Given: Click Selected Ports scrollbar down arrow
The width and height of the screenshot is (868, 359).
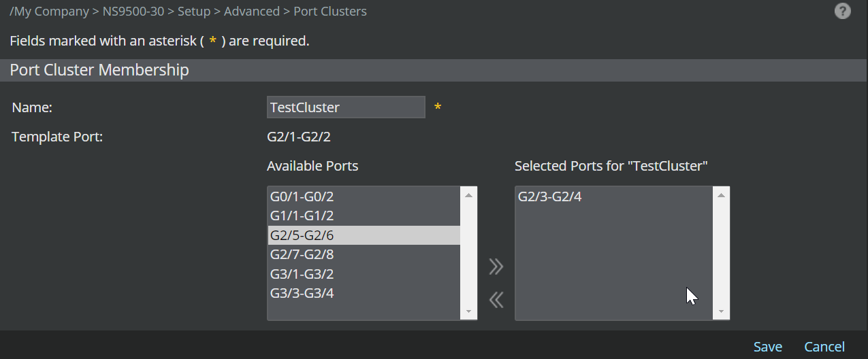Looking at the screenshot, I should point(721,311).
